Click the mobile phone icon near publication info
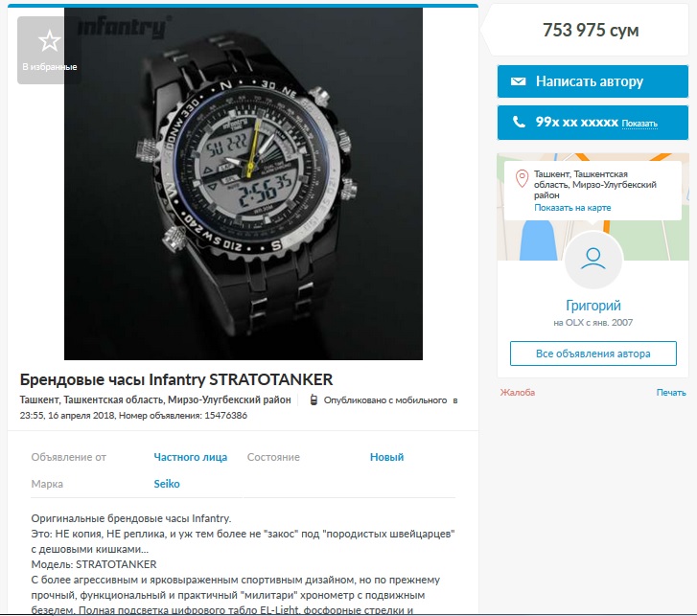697x616 pixels. 314,400
